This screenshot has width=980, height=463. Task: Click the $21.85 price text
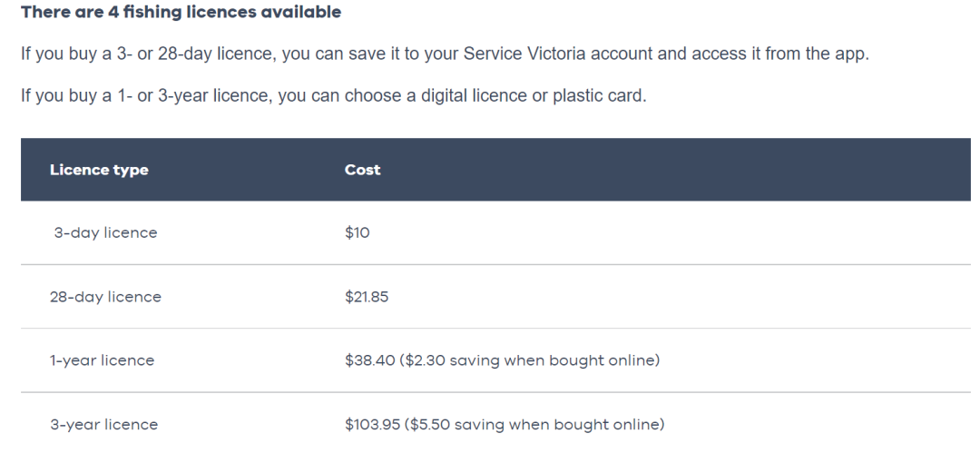point(367,297)
